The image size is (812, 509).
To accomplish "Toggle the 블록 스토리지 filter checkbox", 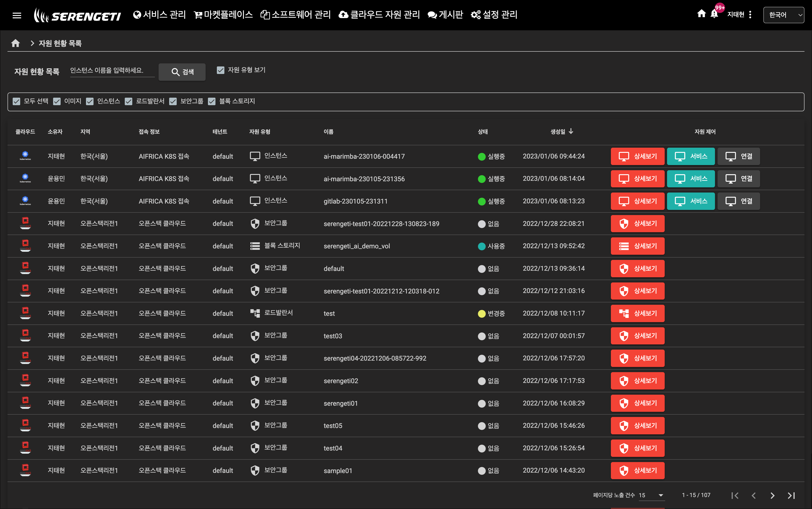I will pos(212,101).
